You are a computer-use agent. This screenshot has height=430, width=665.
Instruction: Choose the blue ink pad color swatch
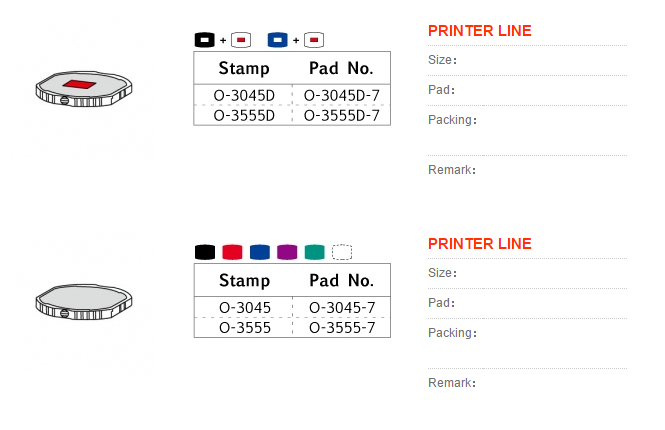pyautogui.click(x=260, y=252)
